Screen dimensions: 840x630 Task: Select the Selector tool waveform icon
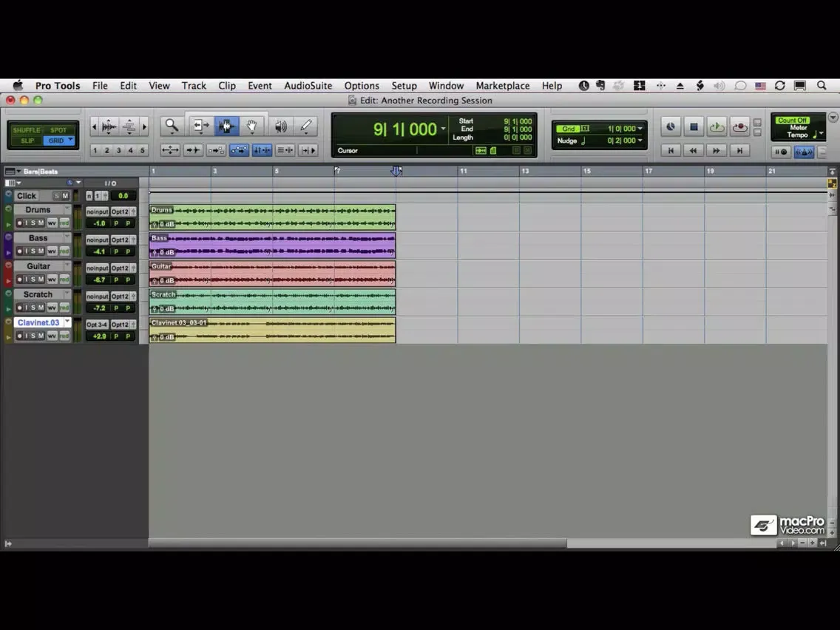pyautogui.click(x=226, y=126)
